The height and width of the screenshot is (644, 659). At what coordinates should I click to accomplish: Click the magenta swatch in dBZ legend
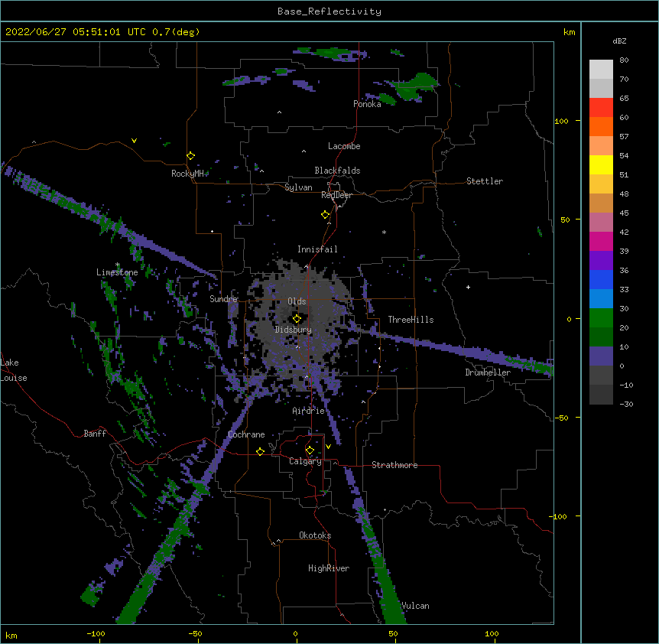(601, 241)
